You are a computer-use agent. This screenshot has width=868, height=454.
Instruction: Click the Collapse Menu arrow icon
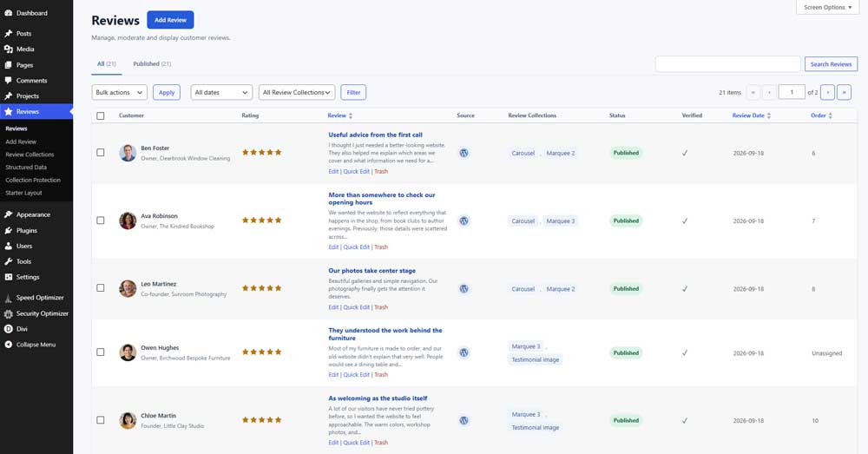click(x=9, y=345)
